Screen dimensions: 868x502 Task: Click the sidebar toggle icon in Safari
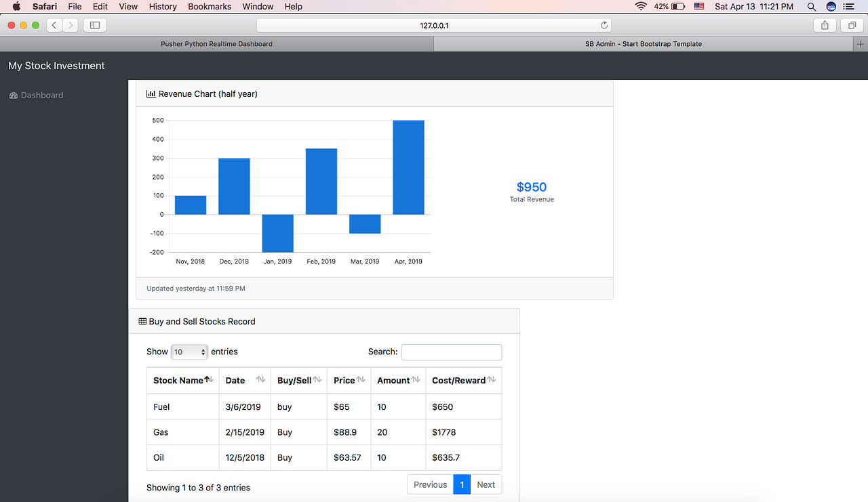tap(94, 24)
